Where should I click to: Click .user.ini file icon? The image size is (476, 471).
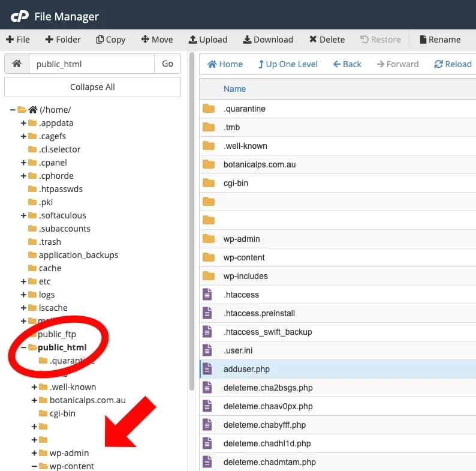click(x=207, y=350)
